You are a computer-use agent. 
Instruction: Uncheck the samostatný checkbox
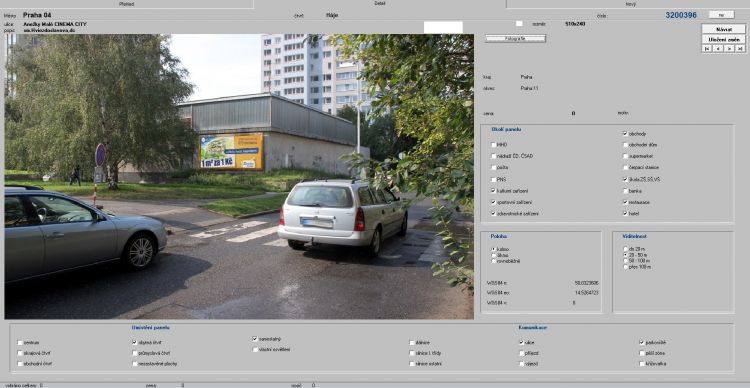coord(255,339)
